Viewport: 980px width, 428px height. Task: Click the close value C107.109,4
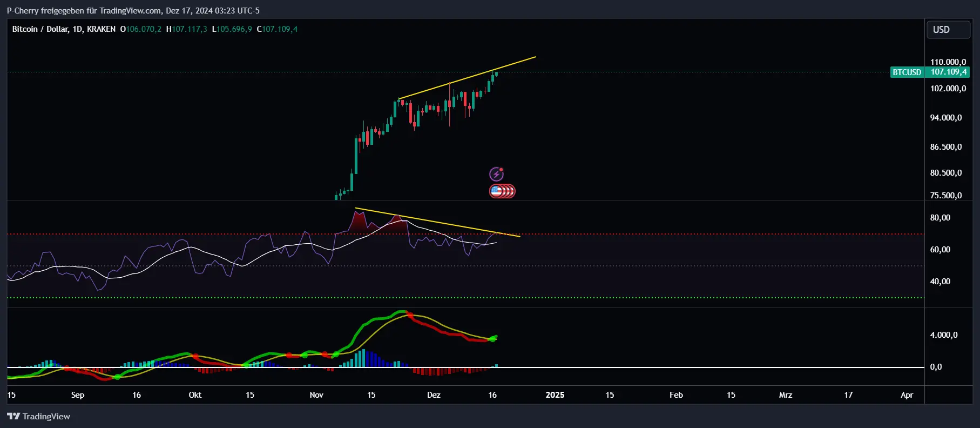[x=277, y=29]
